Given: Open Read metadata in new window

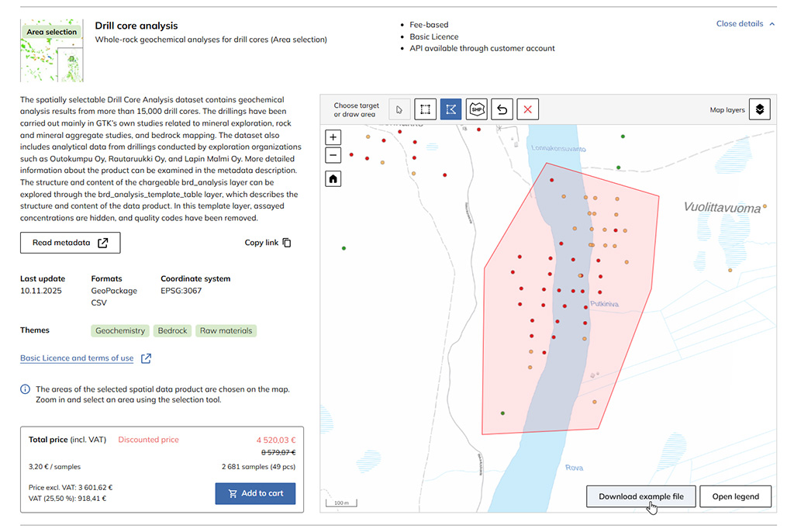Looking at the screenshot, I should pyautogui.click(x=71, y=243).
